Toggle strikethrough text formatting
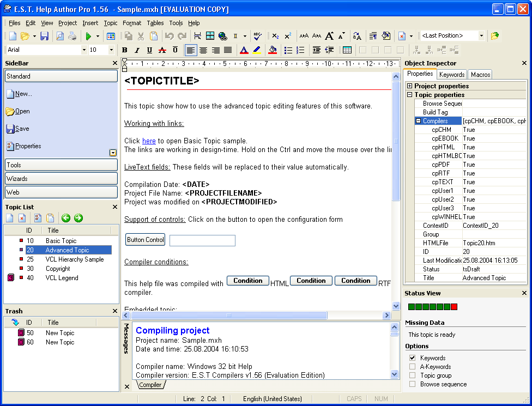This screenshot has width=532, height=406. (x=162, y=50)
